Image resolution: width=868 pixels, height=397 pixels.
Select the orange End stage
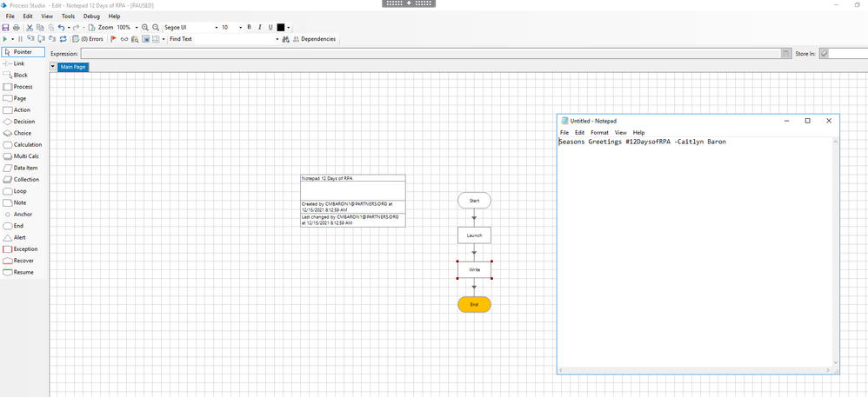pyautogui.click(x=474, y=305)
